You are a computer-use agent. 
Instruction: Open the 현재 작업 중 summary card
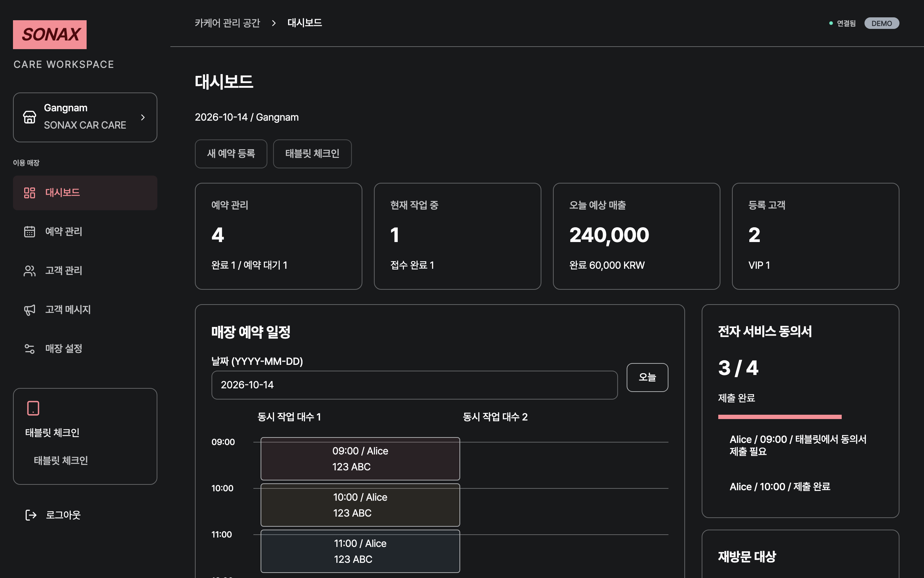click(x=457, y=236)
